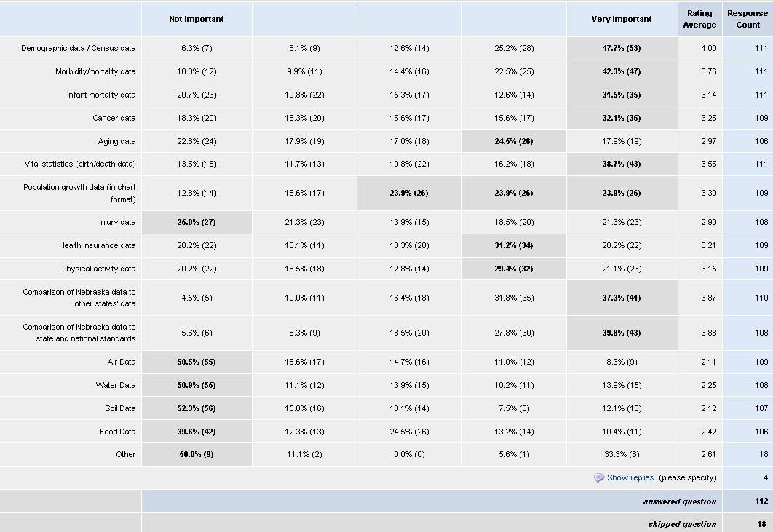This screenshot has height=532, width=773.
Task: Click the "Rating Average" column header
Action: coord(699,19)
